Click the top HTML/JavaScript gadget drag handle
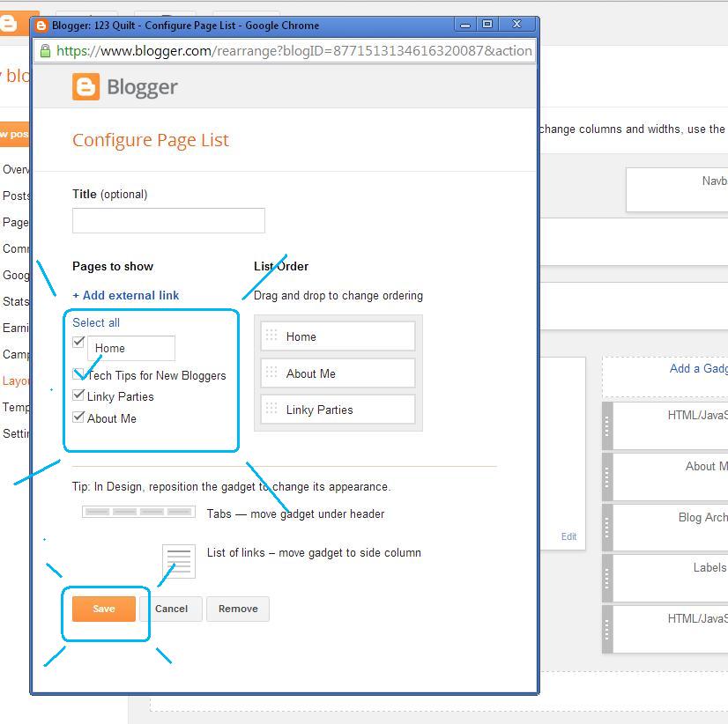 [x=609, y=425]
